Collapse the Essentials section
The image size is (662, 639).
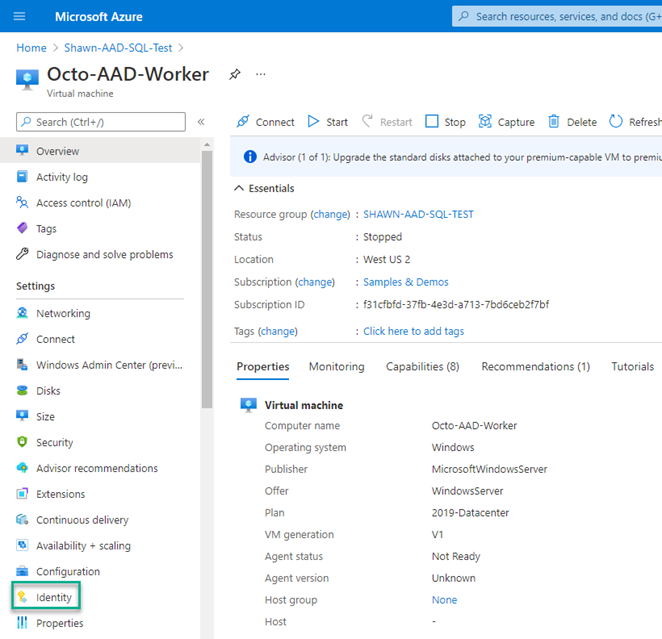point(239,188)
